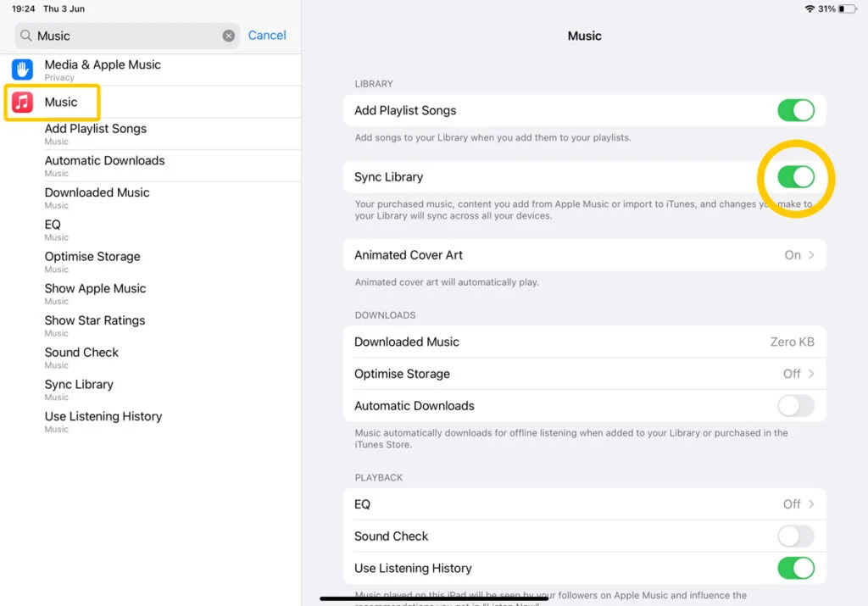The width and height of the screenshot is (868, 606).
Task: Click the LIBRARY section header
Action: 374,84
